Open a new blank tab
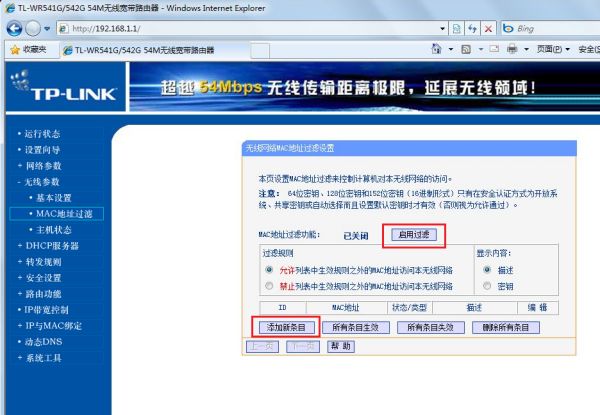Screen dimensions: 600x415 pos(260,50)
